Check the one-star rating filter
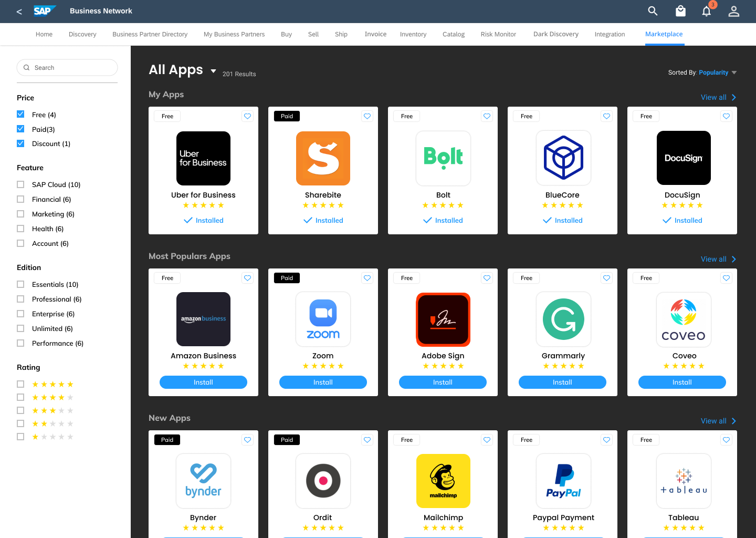 (x=20, y=437)
